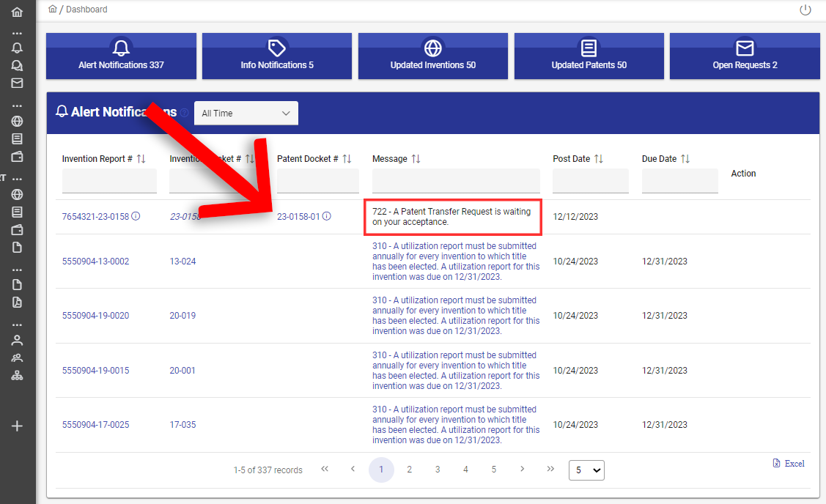
Task: Open Open Requests 2 tab
Action: (x=745, y=56)
